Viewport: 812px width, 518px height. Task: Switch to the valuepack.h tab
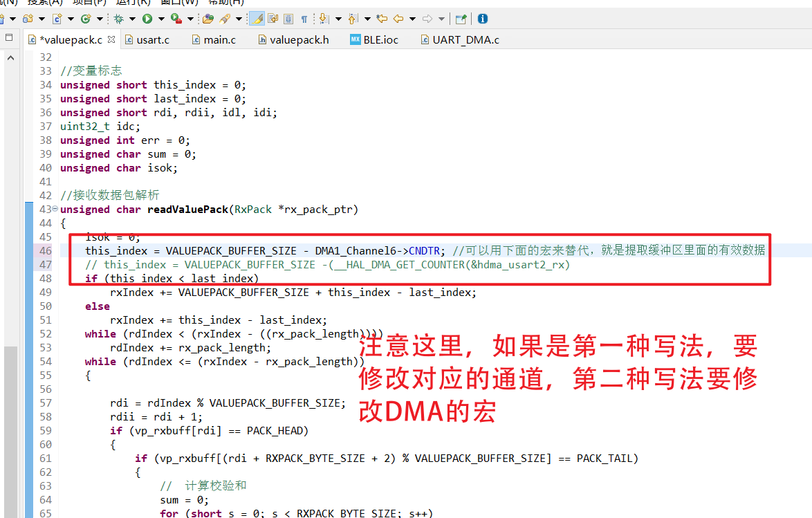point(294,40)
